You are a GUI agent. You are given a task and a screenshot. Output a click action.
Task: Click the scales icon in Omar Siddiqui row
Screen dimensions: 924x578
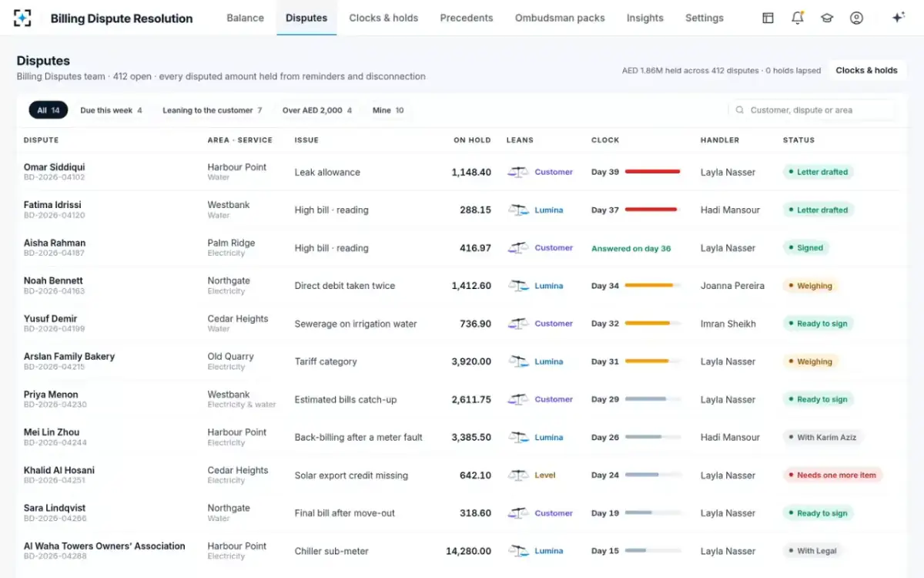(518, 173)
